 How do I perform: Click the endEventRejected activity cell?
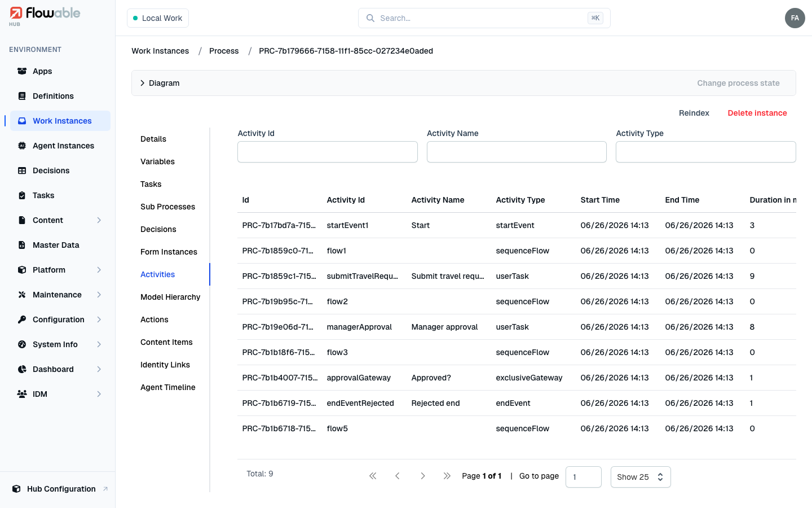tap(360, 403)
